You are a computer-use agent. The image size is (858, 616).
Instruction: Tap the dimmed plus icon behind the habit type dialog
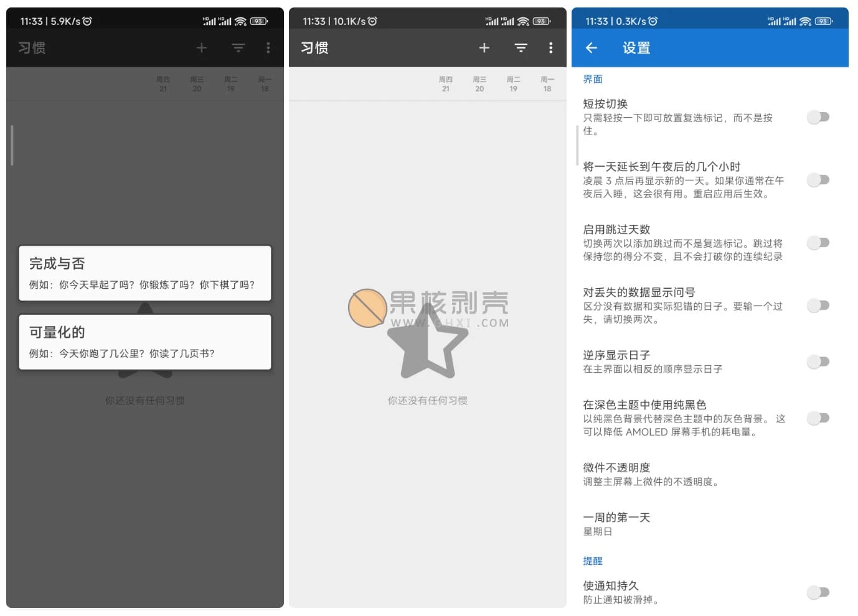click(201, 48)
